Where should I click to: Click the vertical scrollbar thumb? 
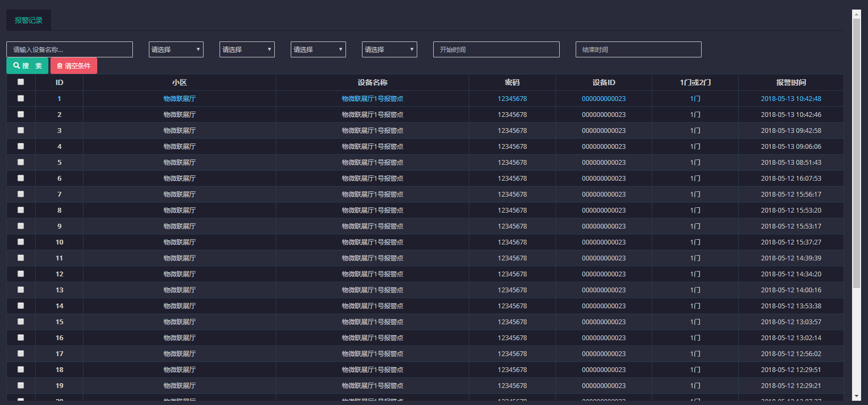click(856, 154)
